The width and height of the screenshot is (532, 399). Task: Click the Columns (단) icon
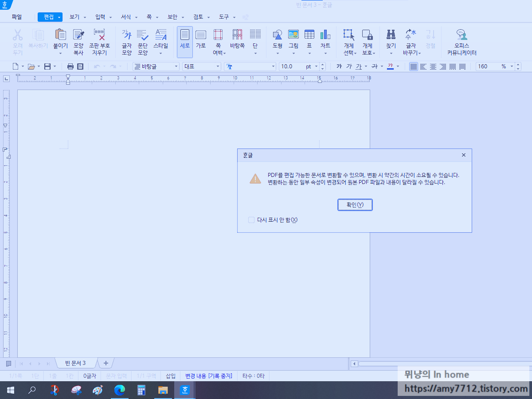click(x=255, y=35)
